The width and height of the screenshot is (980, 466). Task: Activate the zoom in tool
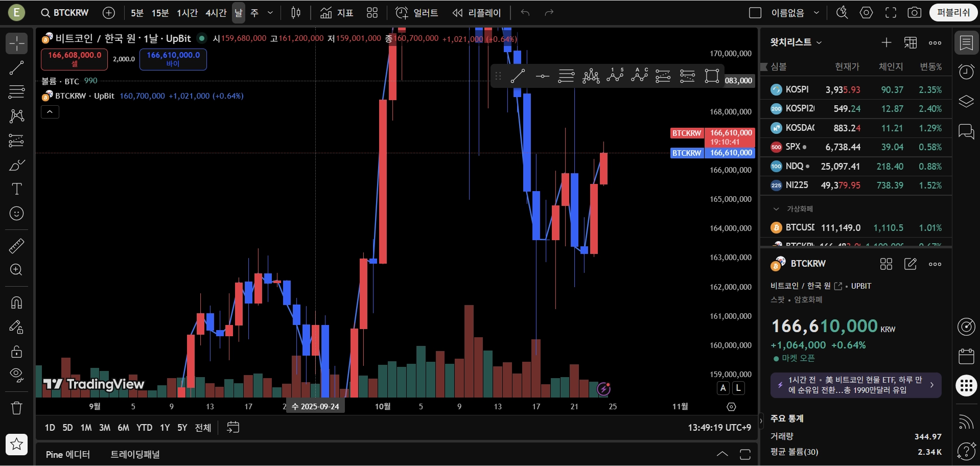[16, 270]
